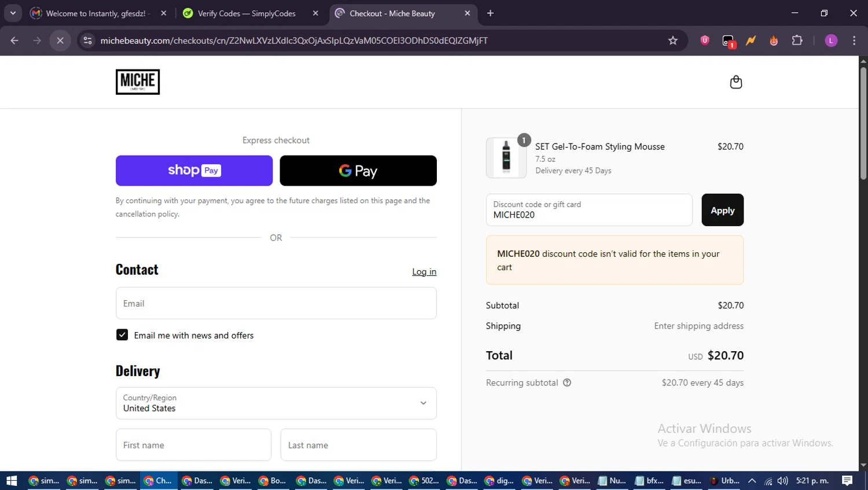The width and height of the screenshot is (868, 490).
Task: Uncheck Email me with news and offers
Action: (122, 335)
